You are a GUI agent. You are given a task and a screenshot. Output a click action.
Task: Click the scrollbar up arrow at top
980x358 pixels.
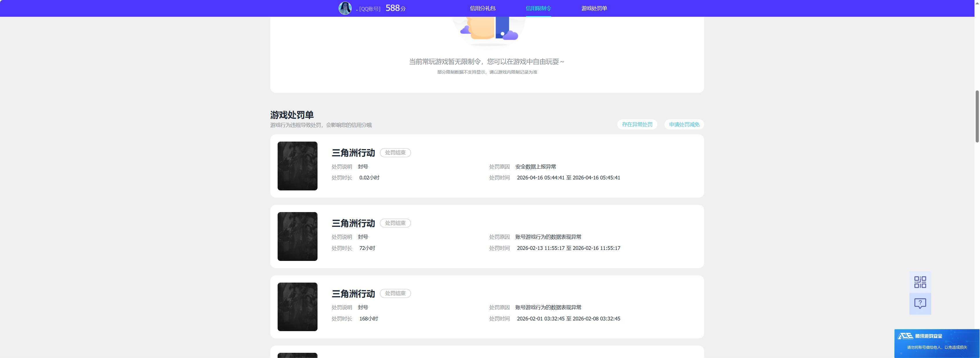click(977, 2)
